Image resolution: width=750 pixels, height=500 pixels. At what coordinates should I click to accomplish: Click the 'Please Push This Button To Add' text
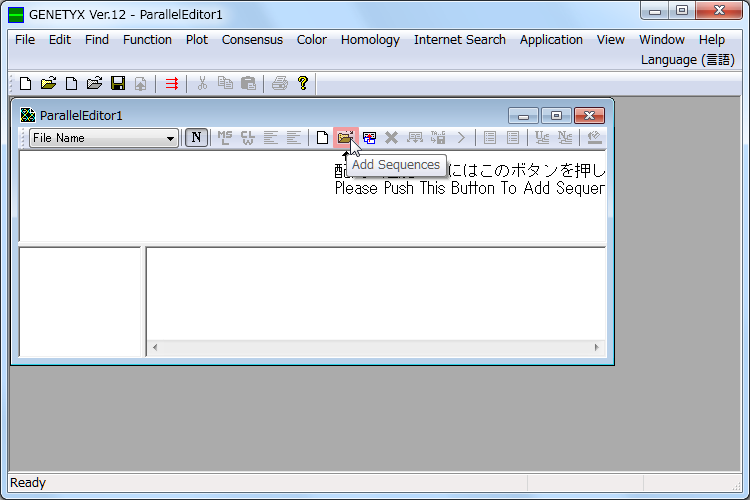point(442,188)
